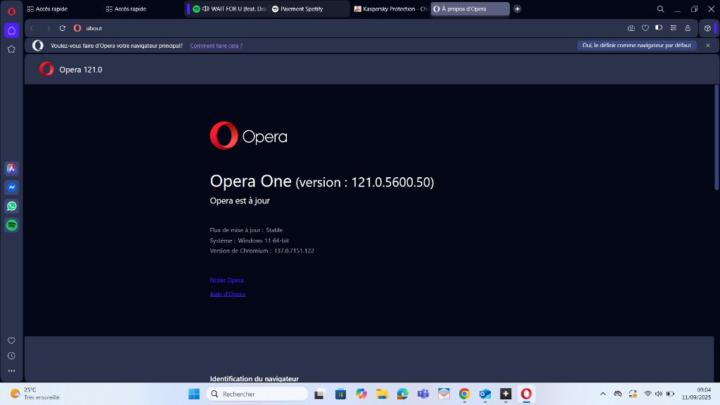Open the profile account icon
This screenshot has height=405, width=720.
click(687, 28)
